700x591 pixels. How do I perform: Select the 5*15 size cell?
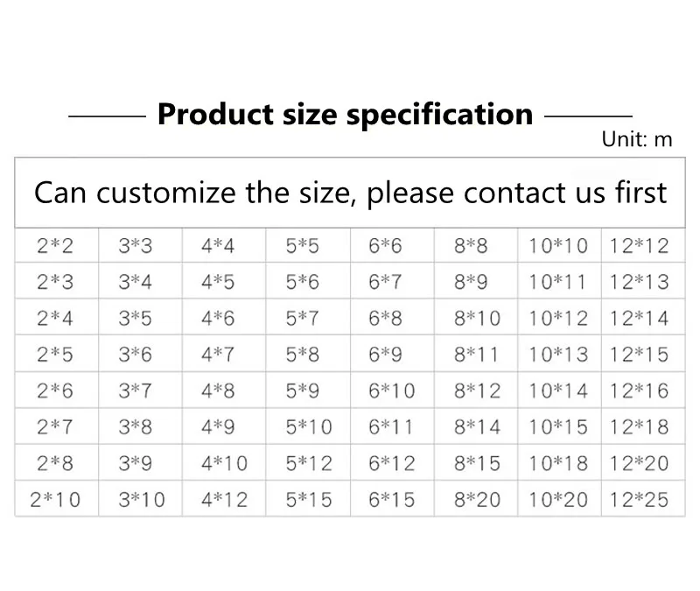point(309,500)
